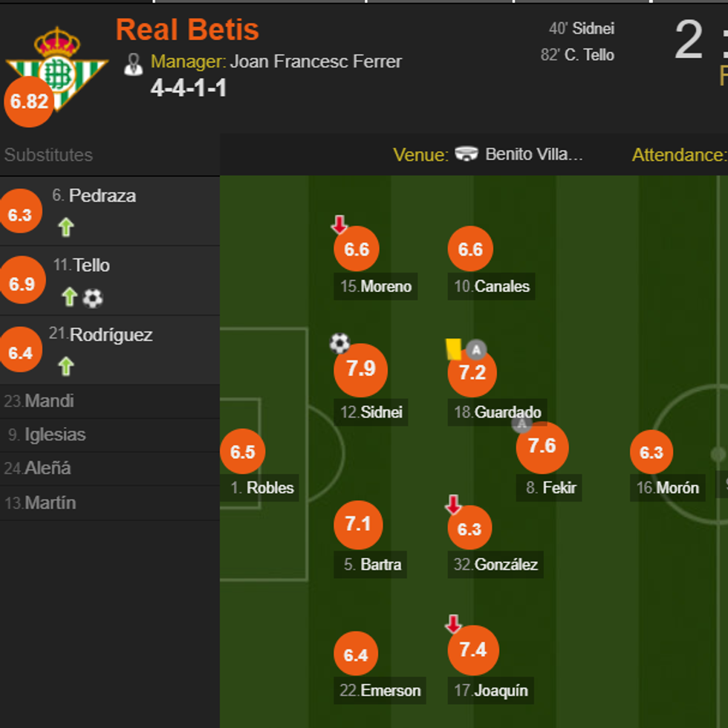
Task: Click Sidnei's 7.9 rating circle
Action: pos(360,369)
